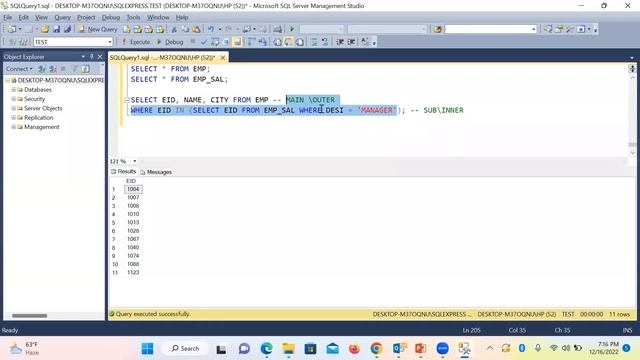
Task: Click the Open File folder icon
Action: coord(45,29)
